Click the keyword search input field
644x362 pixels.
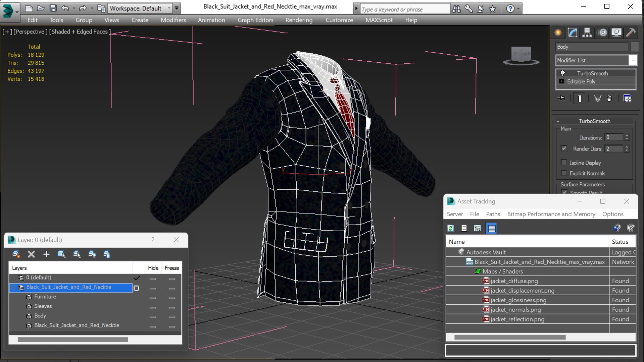pos(404,9)
